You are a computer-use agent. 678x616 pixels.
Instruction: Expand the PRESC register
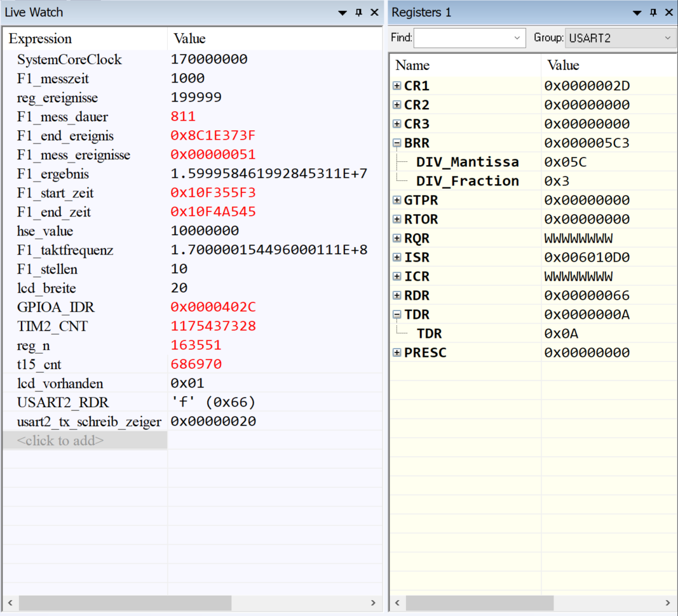397,352
